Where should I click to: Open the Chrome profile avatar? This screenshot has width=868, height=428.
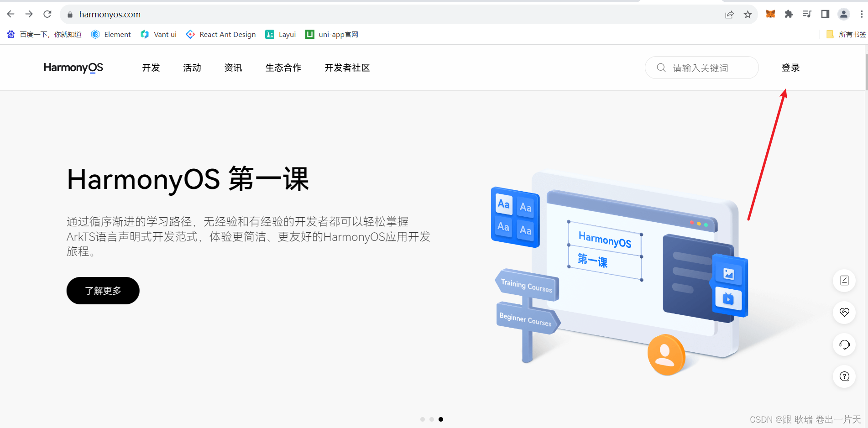[844, 14]
